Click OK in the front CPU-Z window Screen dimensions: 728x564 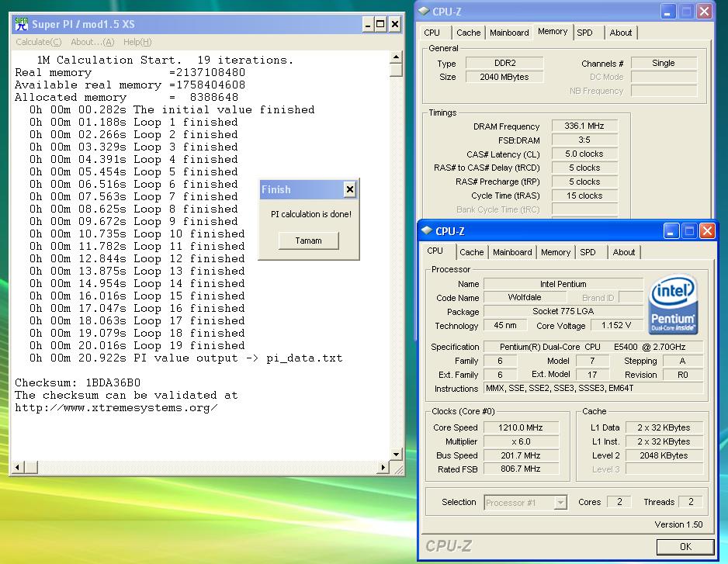click(685, 546)
